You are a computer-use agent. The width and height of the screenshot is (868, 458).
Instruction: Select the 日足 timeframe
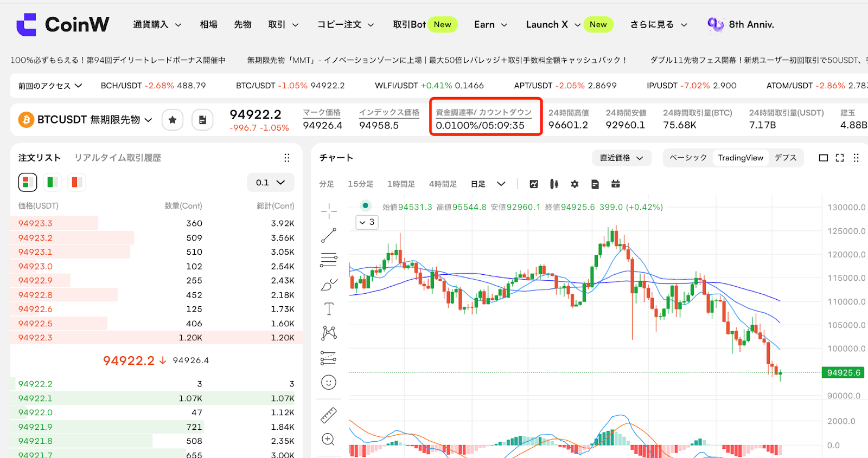478,184
